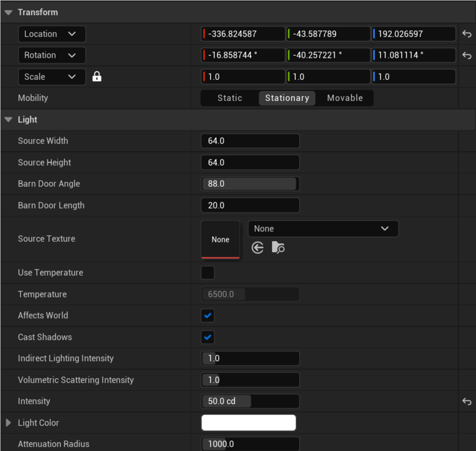The height and width of the screenshot is (451, 476).
Task: Set Mobility to Stationary
Action: tap(287, 98)
